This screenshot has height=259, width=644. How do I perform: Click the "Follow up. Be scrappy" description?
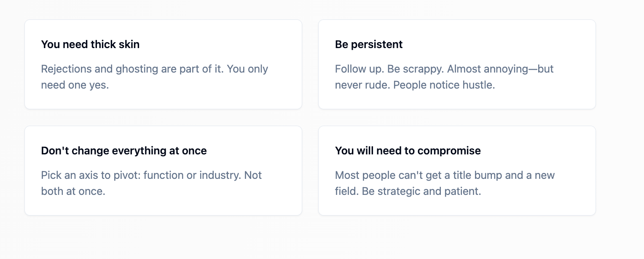[444, 77]
